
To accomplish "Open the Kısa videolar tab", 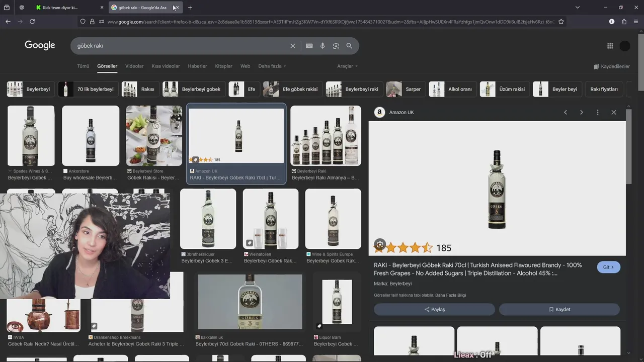I will (166, 66).
